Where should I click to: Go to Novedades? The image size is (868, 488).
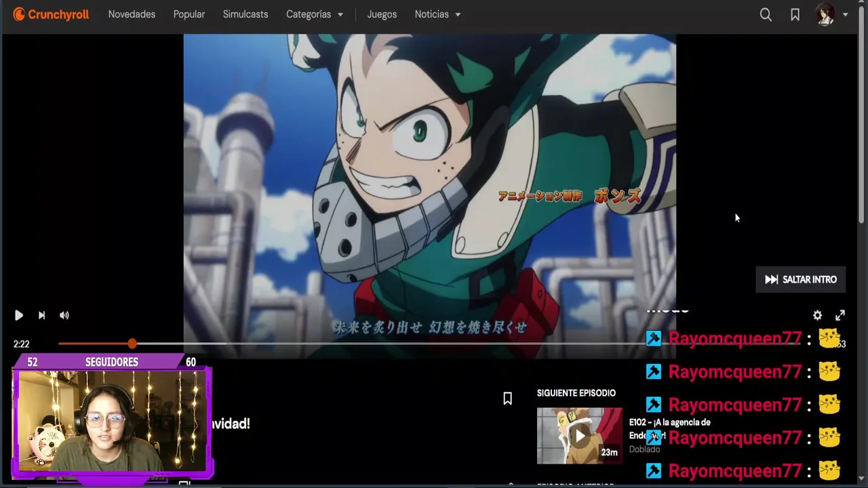(x=132, y=14)
